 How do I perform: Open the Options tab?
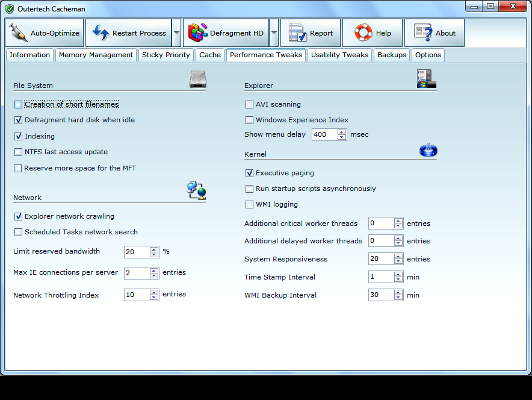(428, 55)
